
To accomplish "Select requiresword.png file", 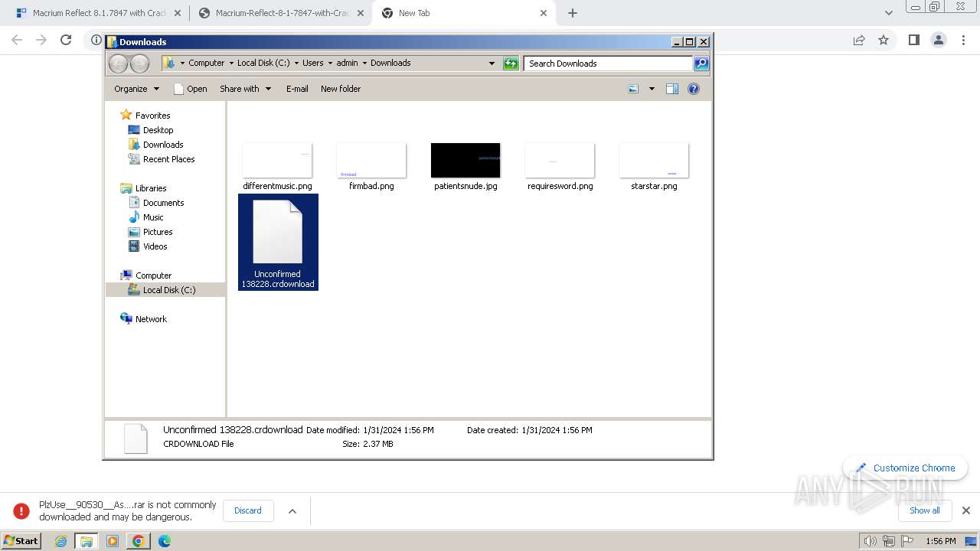I will coord(560,165).
